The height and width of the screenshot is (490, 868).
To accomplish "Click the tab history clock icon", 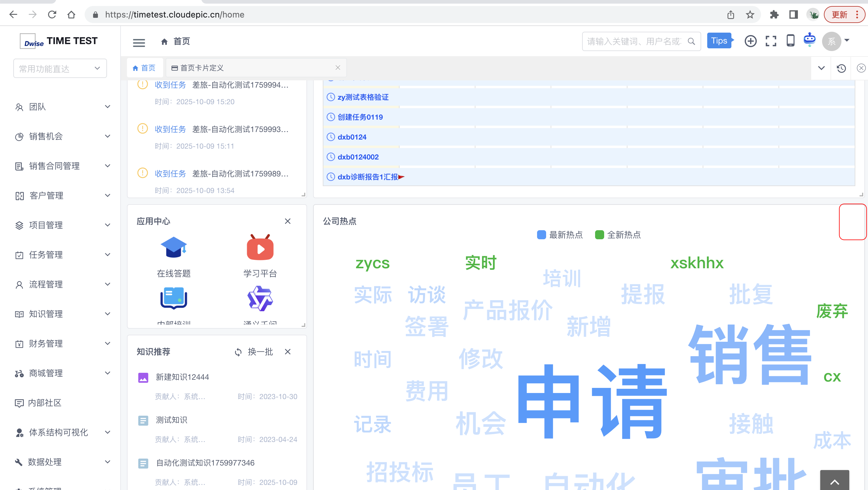I will [841, 68].
